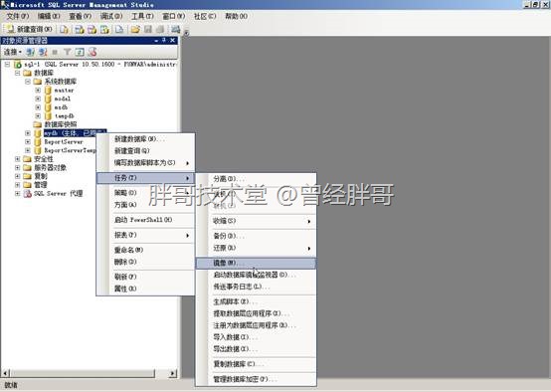Expand the model database node

pos(38,98)
